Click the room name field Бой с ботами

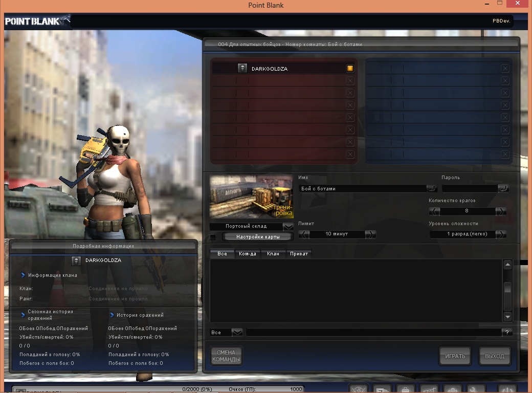click(362, 189)
